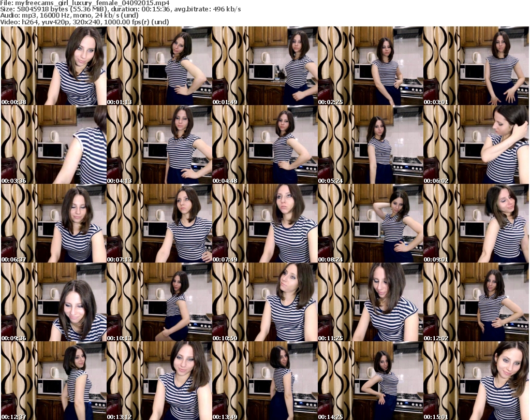Click the 00:15:01 video frame
Screen dimensions: 530x420
point(476,381)
